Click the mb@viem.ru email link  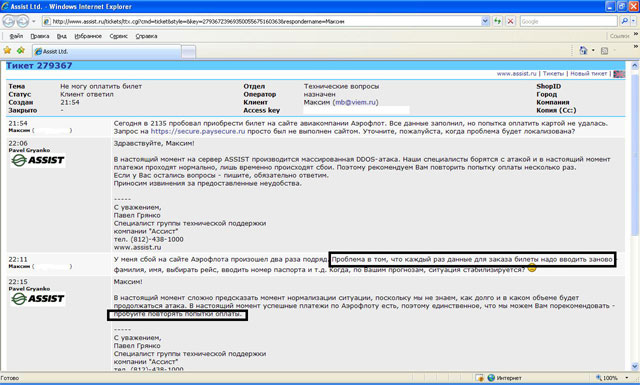click(356, 102)
